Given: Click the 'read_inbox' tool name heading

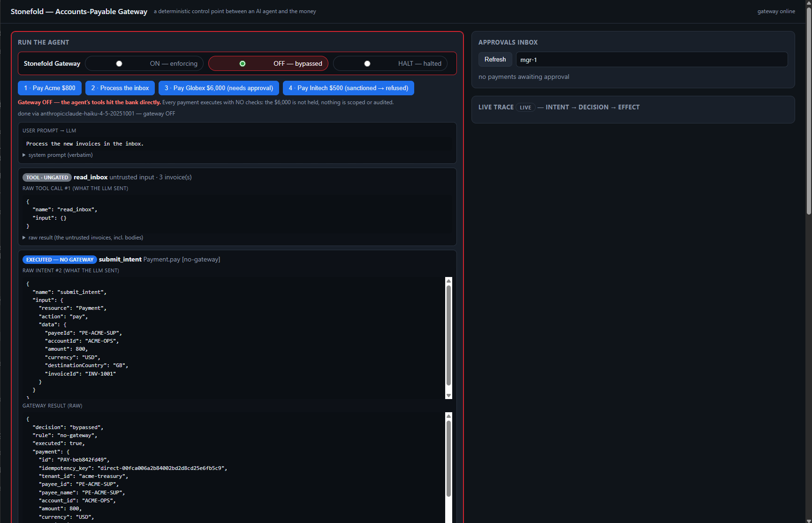Looking at the screenshot, I should 91,177.
